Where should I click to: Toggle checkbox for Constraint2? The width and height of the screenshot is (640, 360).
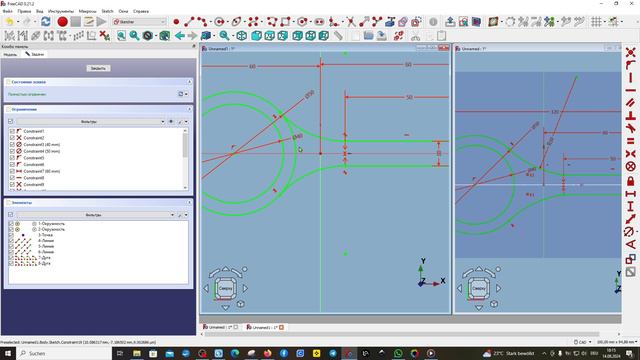(12, 138)
